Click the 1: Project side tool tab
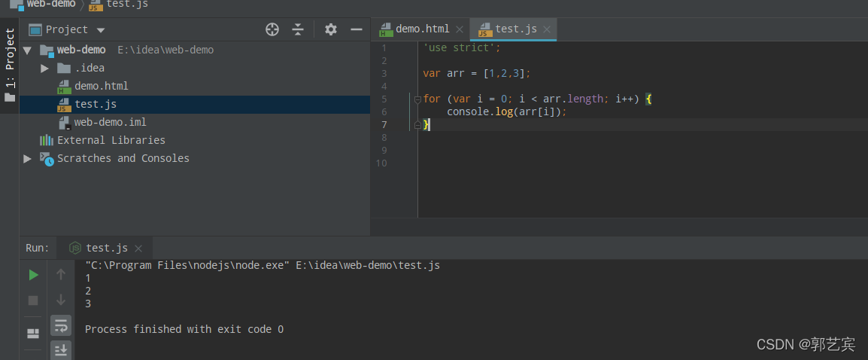868x360 pixels. (x=10, y=65)
